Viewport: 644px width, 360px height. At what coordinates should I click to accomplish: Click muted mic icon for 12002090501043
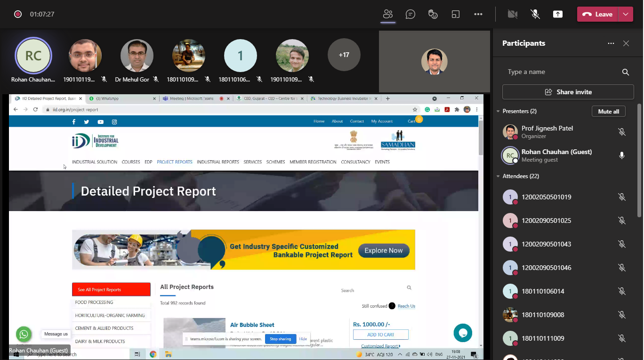622,244
